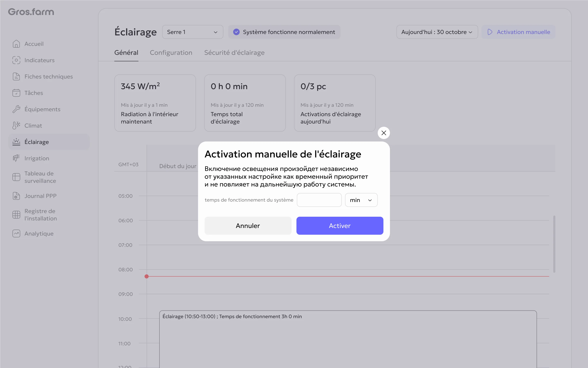Viewport: 588px width, 368px height.
Task: Click the play icon in Activation manuelle
Action: [490, 32]
